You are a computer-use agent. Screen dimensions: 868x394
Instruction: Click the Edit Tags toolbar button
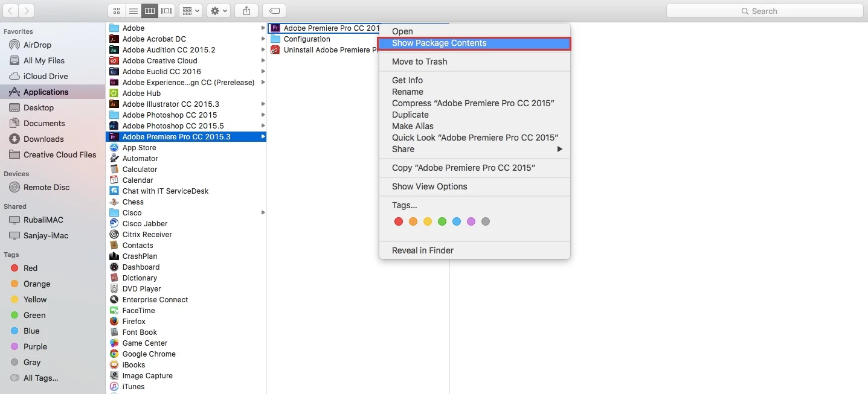click(x=274, y=11)
